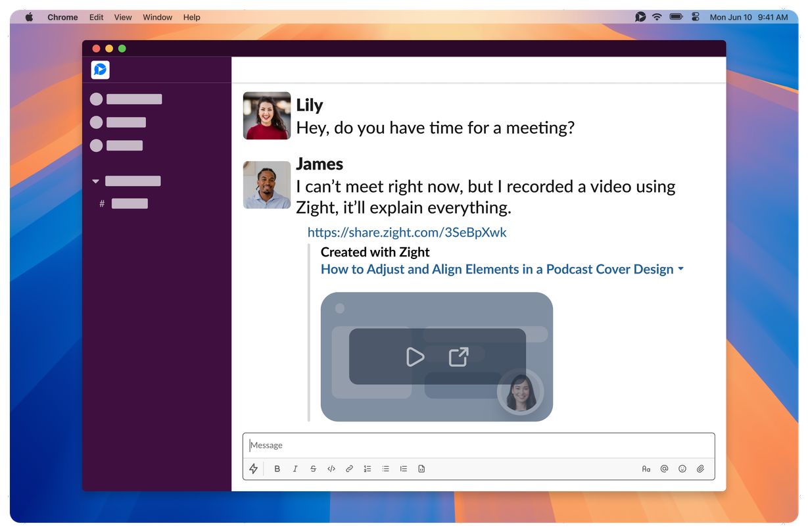Viewport: 808px width, 532px height.
Task: Maximize the window with the green button
Action: click(x=122, y=49)
